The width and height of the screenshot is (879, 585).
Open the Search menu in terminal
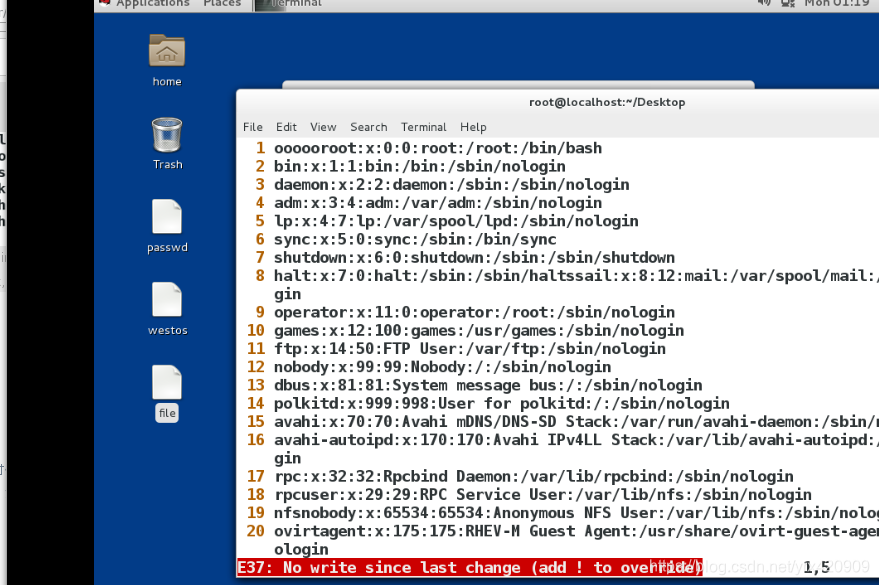(368, 127)
